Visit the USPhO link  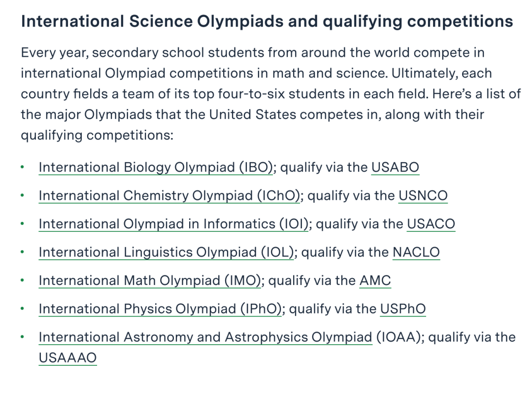(x=403, y=309)
